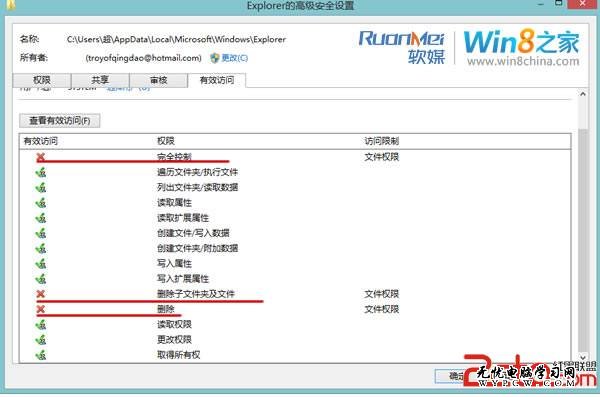Click the green check icon for 创建文件夹/附加数据
The image size is (600, 397).
[x=41, y=248]
